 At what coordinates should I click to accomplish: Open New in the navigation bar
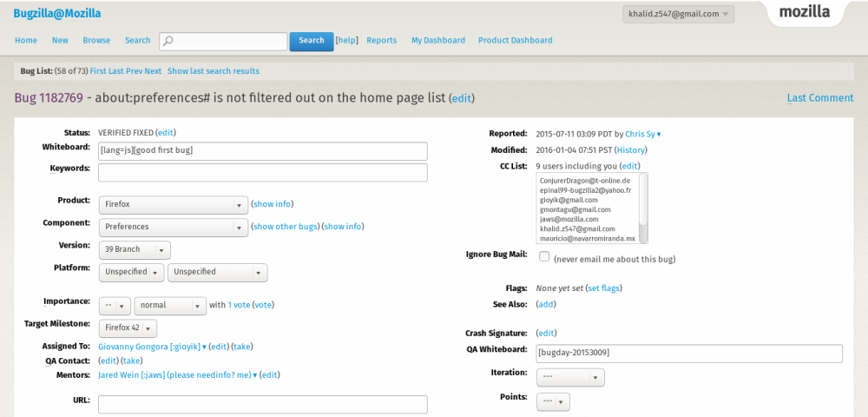click(60, 41)
